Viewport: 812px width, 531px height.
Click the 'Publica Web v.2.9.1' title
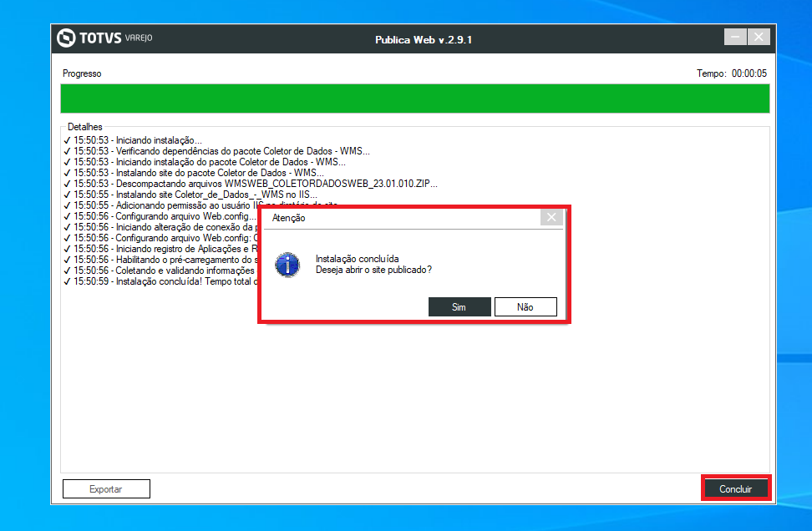(424, 40)
